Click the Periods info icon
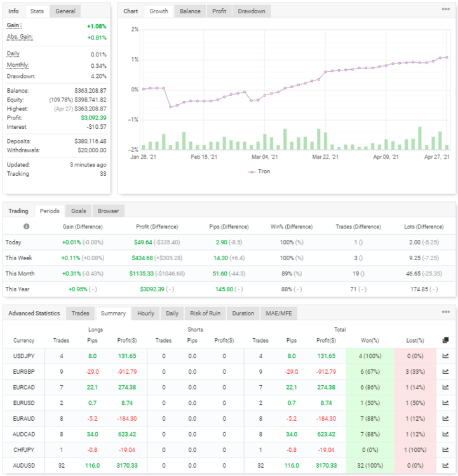The image size is (458, 476). [x=27, y=227]
